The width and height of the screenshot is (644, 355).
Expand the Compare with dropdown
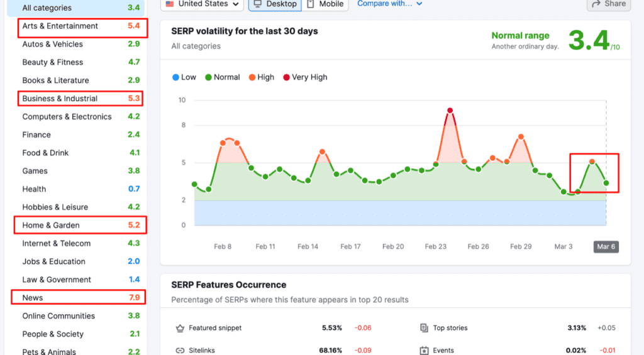(x=390, y=4)
